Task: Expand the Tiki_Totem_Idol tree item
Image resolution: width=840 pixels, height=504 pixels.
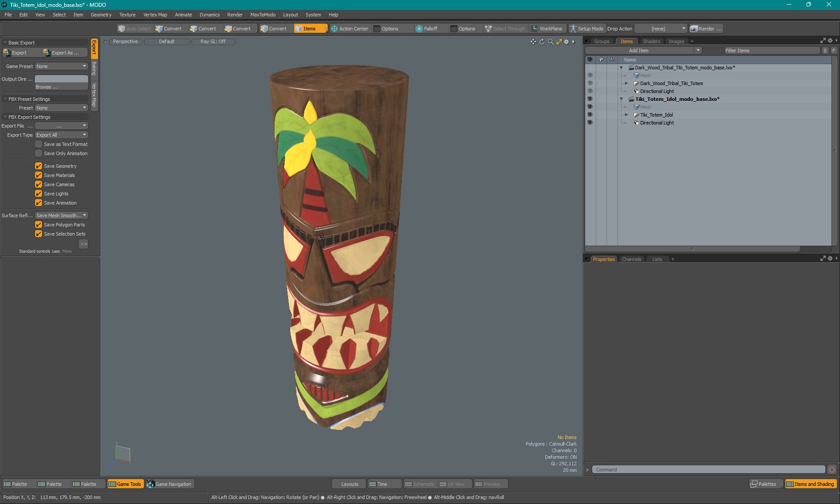Action: click(626, 115)
